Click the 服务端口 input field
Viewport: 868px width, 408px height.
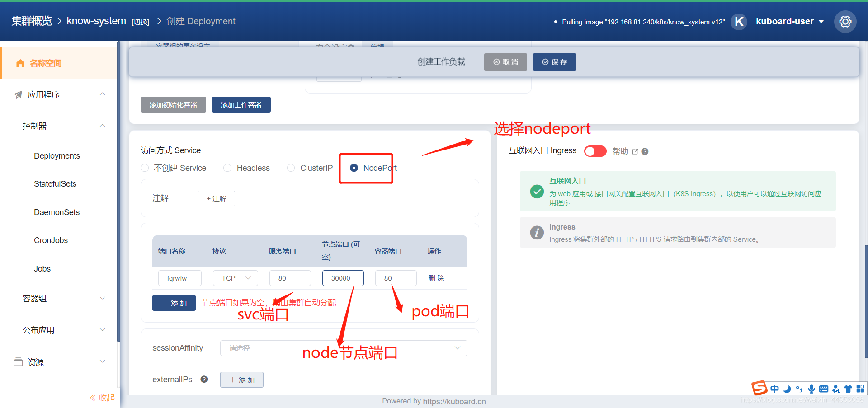(290, 278)
